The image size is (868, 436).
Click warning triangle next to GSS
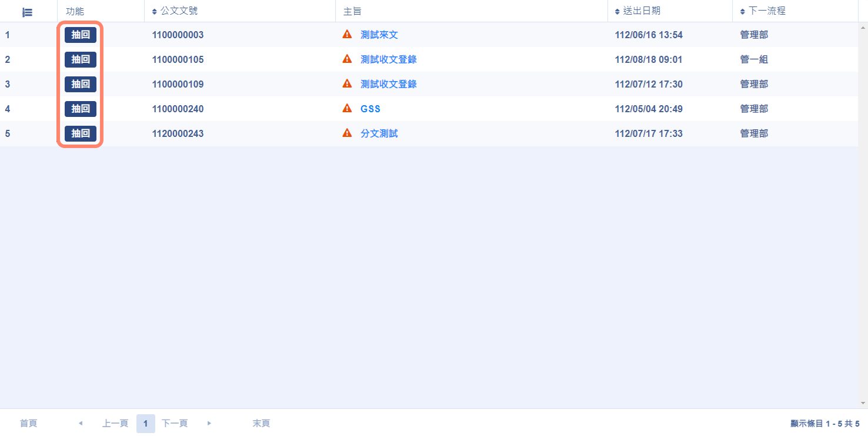347,109
